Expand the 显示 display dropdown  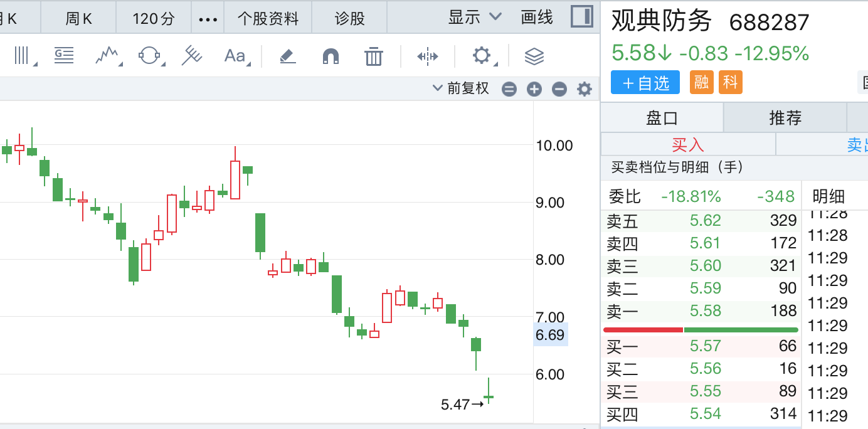point(475,17)
